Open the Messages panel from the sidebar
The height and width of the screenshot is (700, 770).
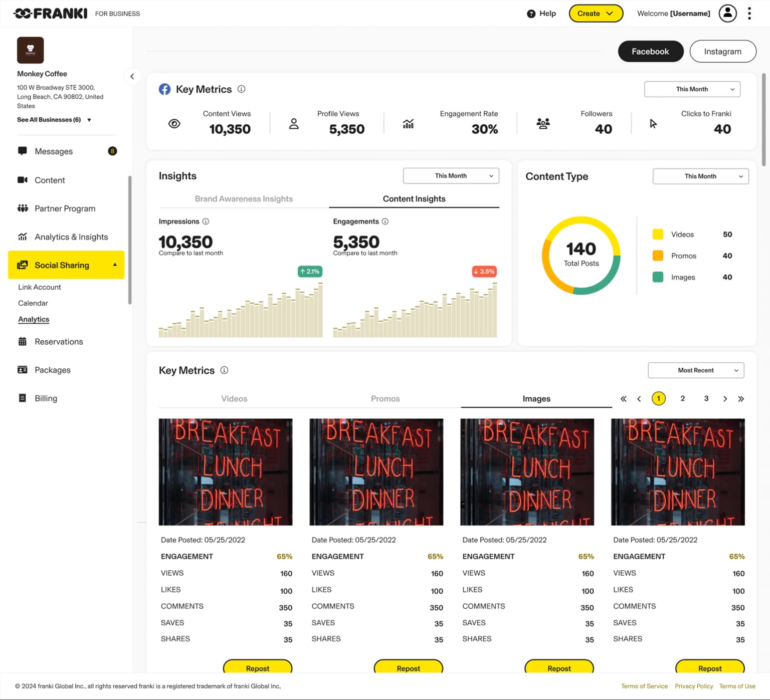53,151
